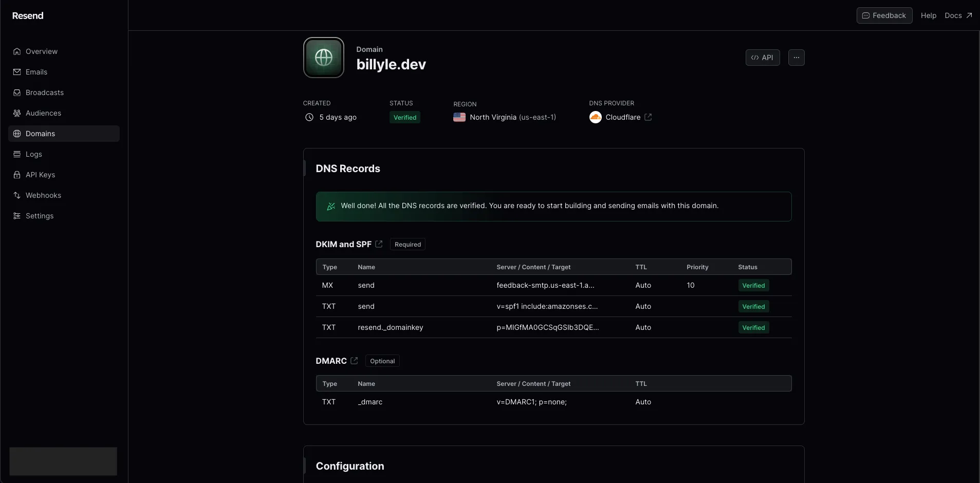
Task: Select Domains in sidebar
Action: (x=64, y=134)
